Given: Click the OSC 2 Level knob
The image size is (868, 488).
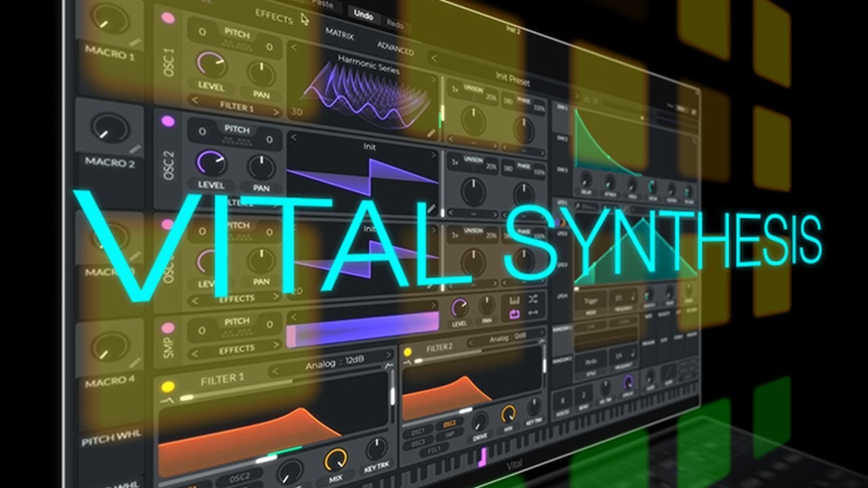Looking at the screenshot, I should tap(212, 163).
